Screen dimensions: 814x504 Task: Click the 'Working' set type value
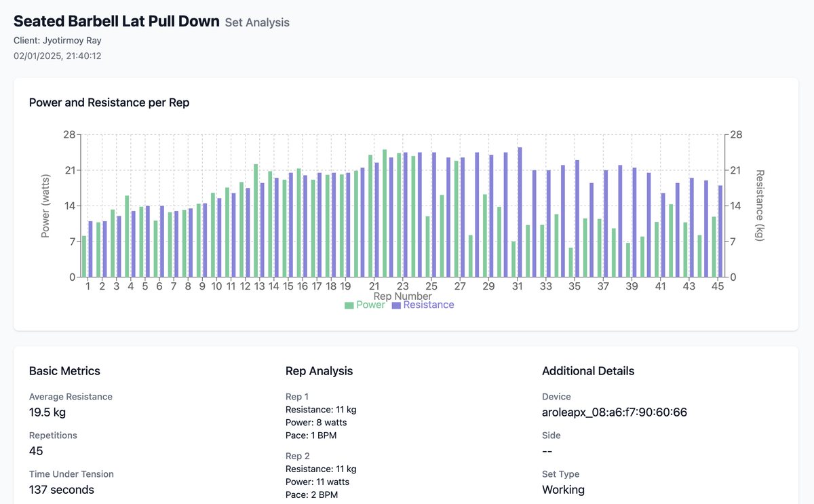click(x=563, y=490)
